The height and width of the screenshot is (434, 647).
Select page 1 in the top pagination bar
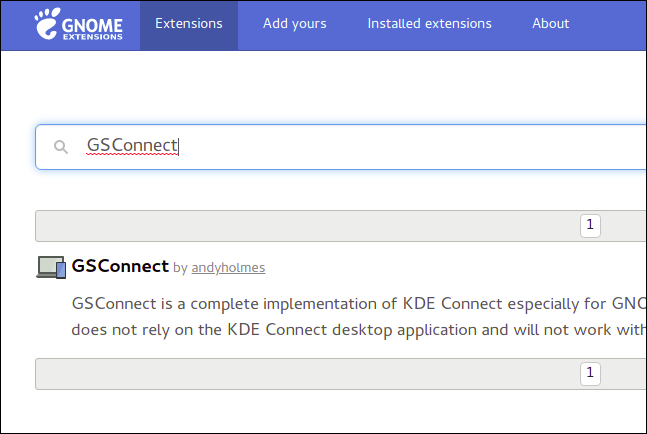coord(590,225)
